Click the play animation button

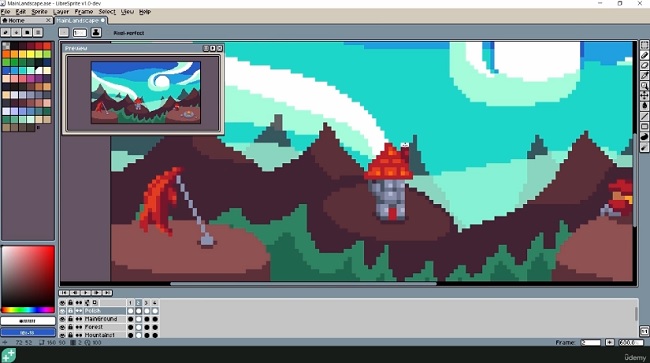[x=85, y=293]
